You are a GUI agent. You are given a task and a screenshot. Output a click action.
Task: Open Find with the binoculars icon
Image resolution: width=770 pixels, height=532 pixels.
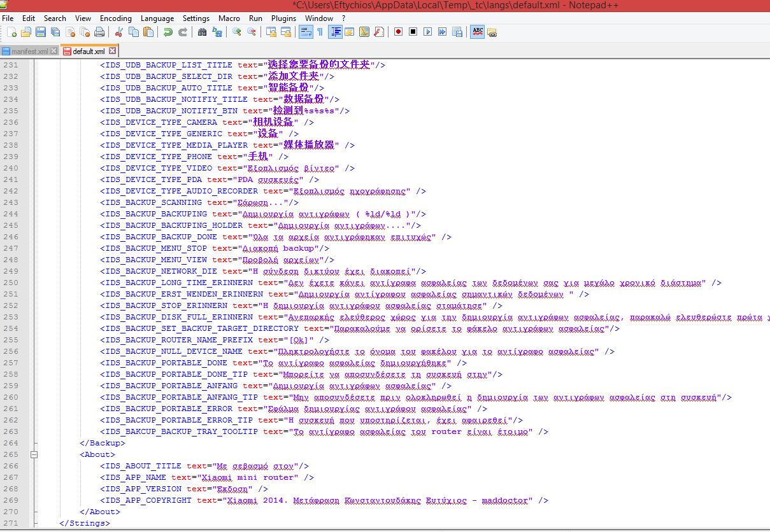pos(202,32)
